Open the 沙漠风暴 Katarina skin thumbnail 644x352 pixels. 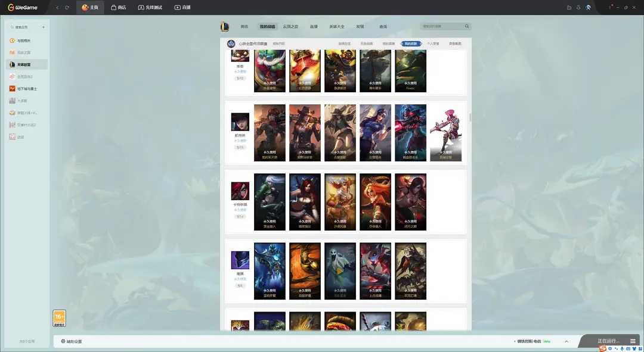pyautogui.click(x=340, y=202)
